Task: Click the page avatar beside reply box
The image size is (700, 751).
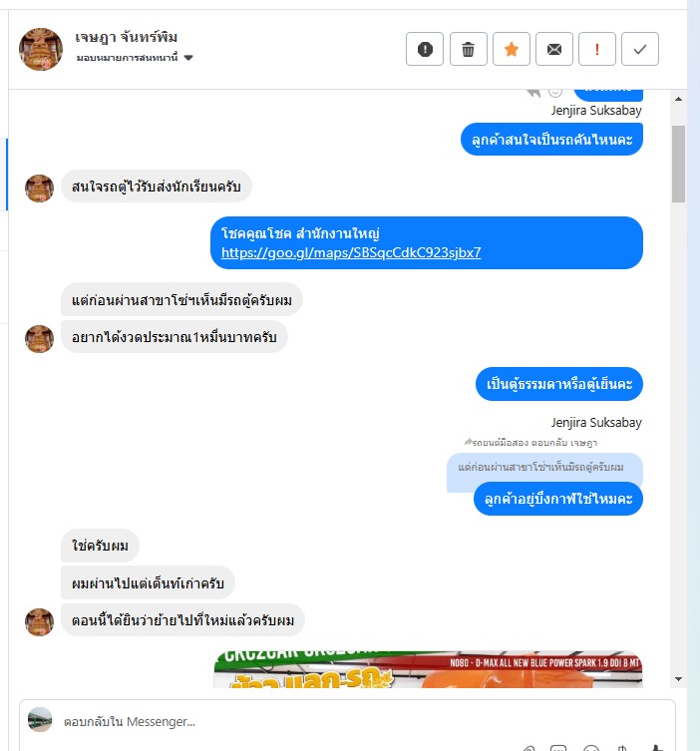Action: [x=40, y=719]
